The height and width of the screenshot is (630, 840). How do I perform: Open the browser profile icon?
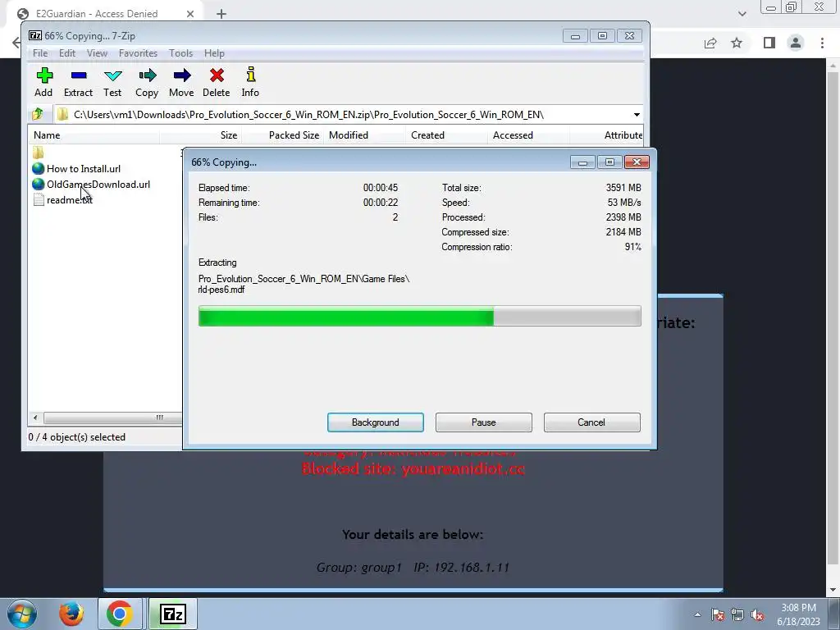796,43
